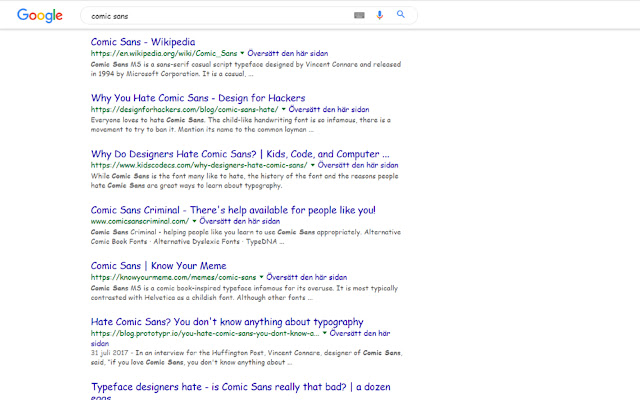Viewport: 640px width, 400px height.
Task: Click snippet beginning 'Everyone loves to hate Comic Sans'
Action: [241, 125]
